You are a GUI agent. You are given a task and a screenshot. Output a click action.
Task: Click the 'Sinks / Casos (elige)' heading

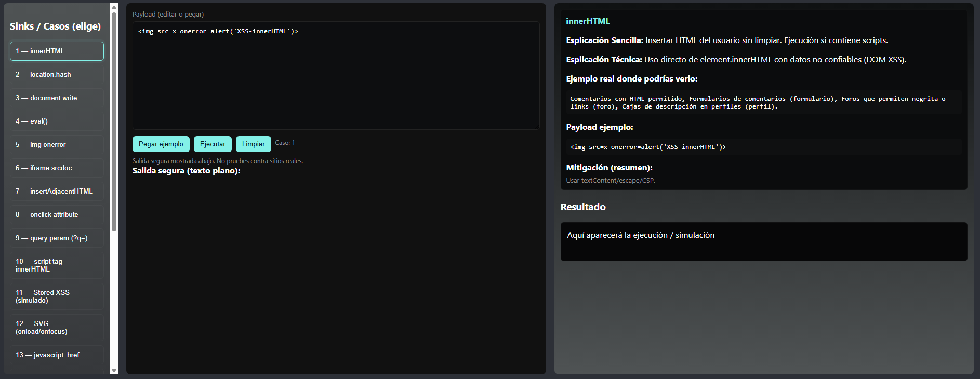tap(55, 26)
